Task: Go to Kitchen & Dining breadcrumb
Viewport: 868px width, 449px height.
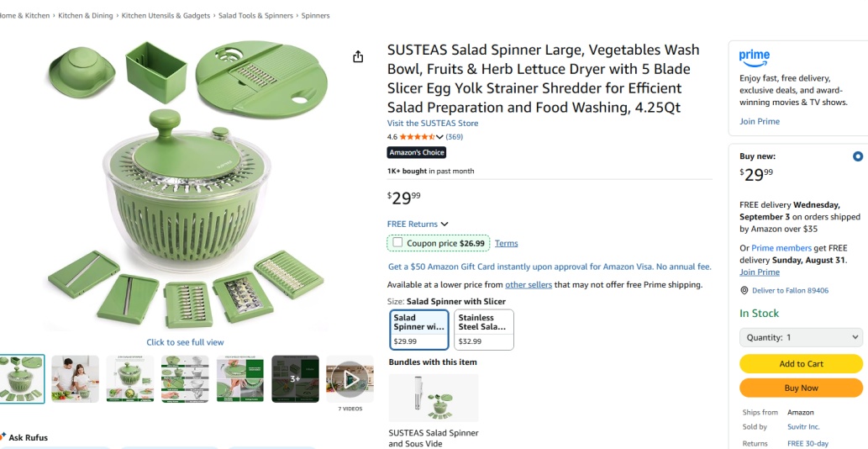Action: (x=86, y=16)
